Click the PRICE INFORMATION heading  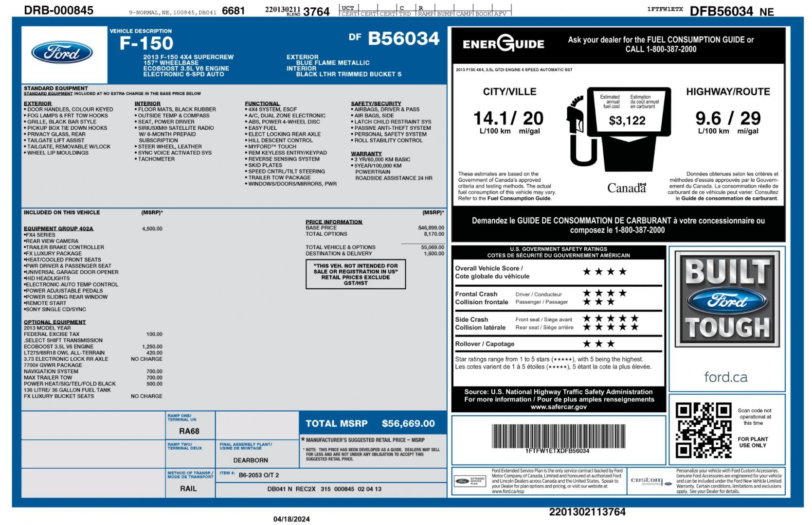334,222
